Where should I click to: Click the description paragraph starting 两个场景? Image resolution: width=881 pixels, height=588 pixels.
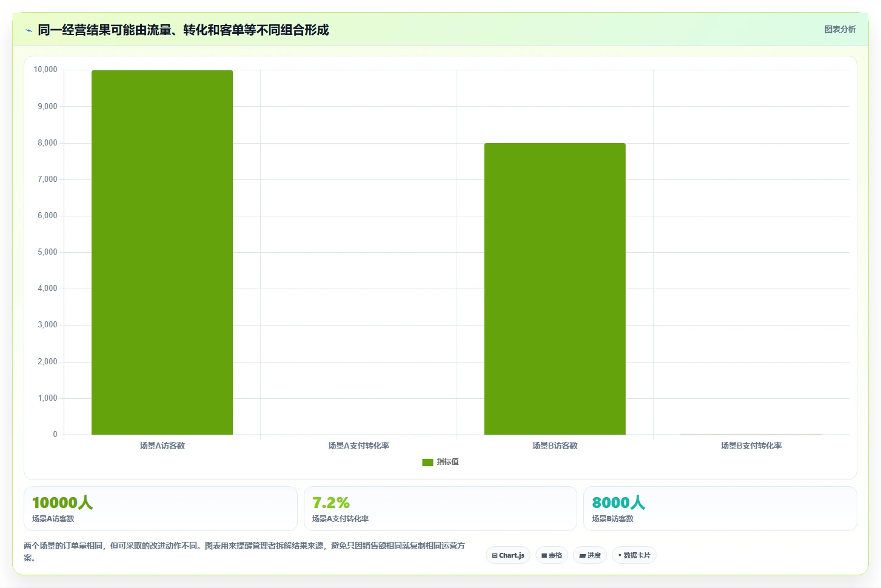point(244,552)
